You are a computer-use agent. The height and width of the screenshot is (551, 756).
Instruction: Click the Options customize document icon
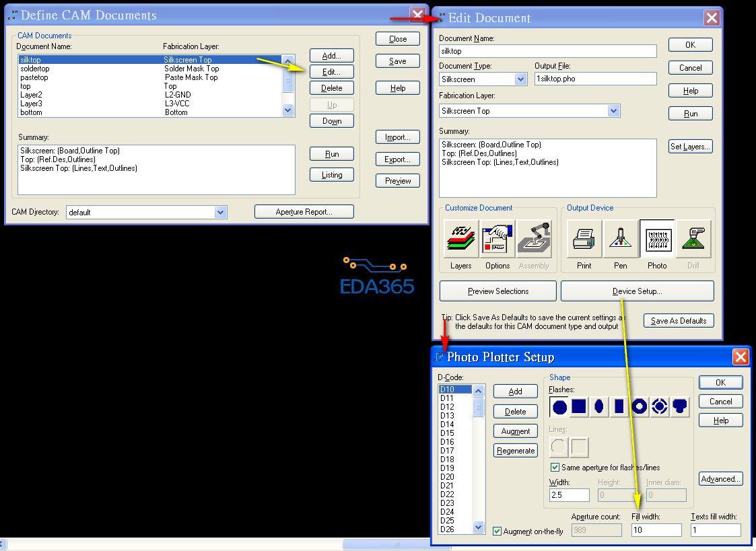pos(497,239)
